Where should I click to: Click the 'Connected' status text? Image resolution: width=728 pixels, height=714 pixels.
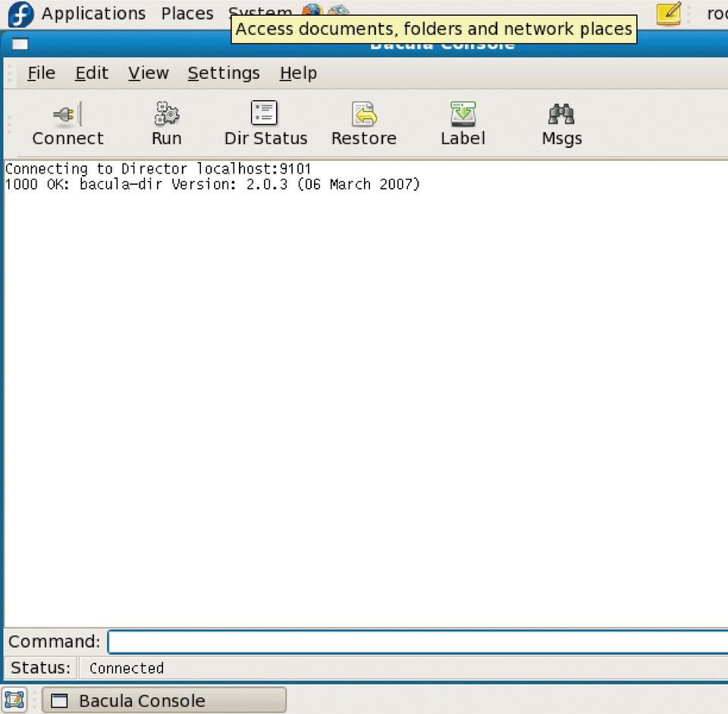(x=127, y=668)
